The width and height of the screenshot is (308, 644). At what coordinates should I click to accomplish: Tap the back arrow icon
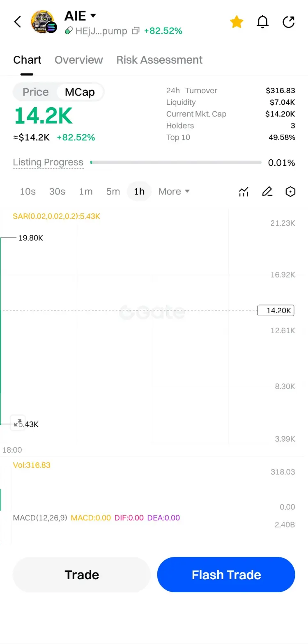pos(18,22)
